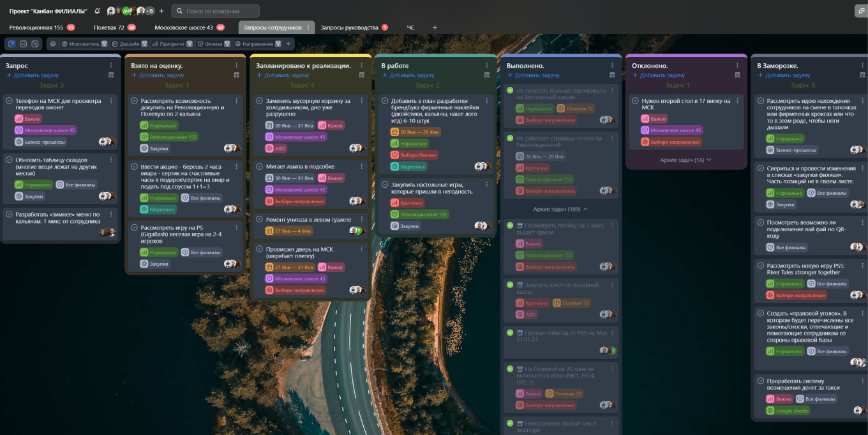Open menu of 'Добавить в план разработки' card
This screenshot has width=868, height=435.
point(487,100)
